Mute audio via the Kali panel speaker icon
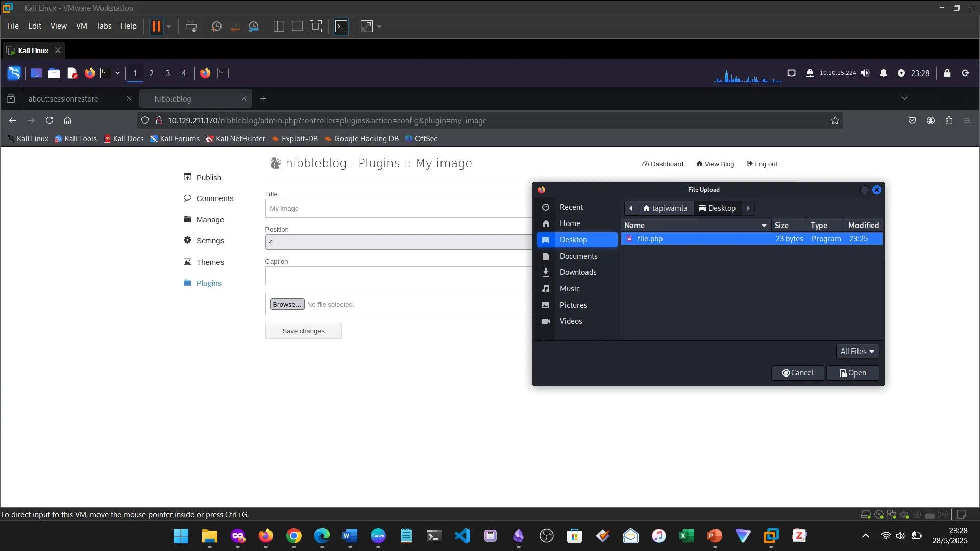 coord(866,73)
